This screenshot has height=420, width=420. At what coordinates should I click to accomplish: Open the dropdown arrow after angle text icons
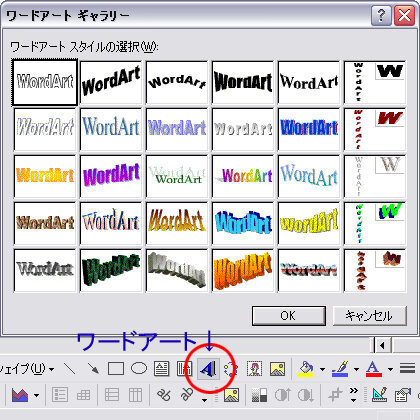tap(204, 400)
